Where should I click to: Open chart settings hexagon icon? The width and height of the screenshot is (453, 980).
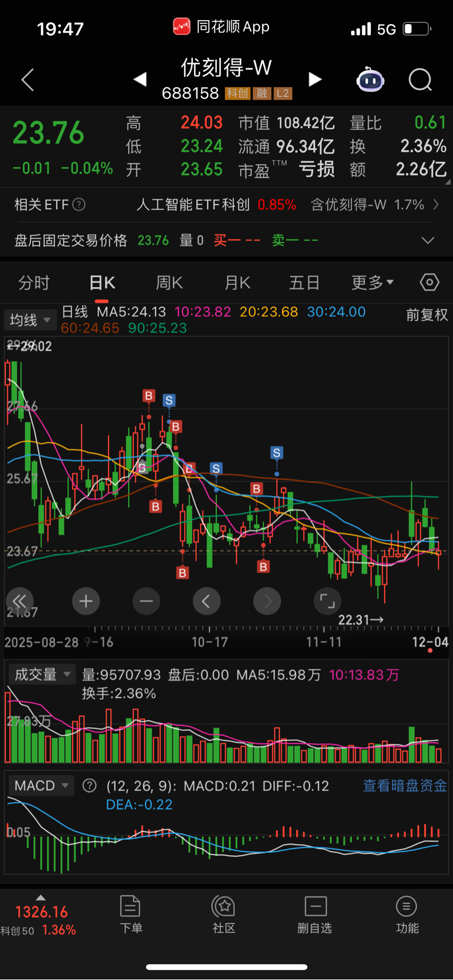pos(429,283)
